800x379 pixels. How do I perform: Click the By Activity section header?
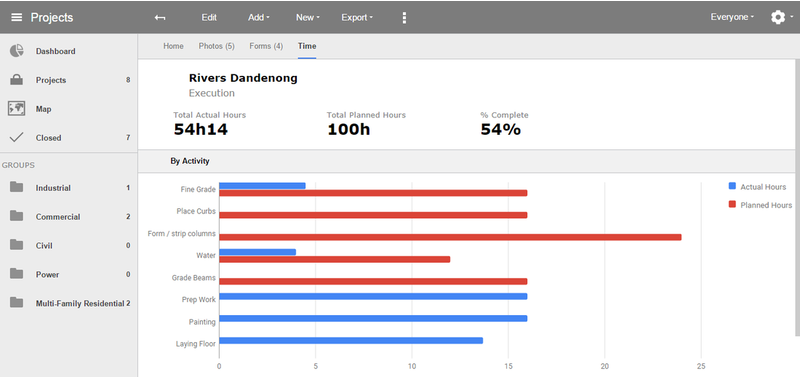190,161
